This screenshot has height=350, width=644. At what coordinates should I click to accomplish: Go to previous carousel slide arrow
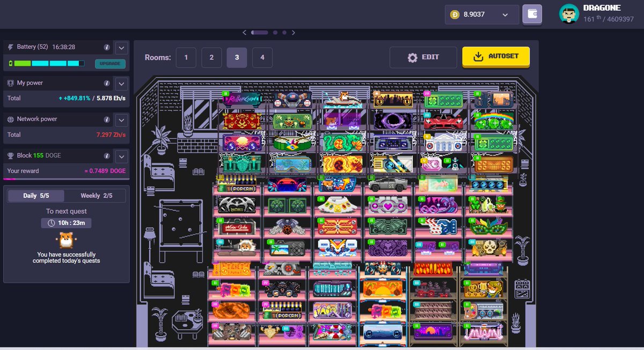[x=245, y=33]
